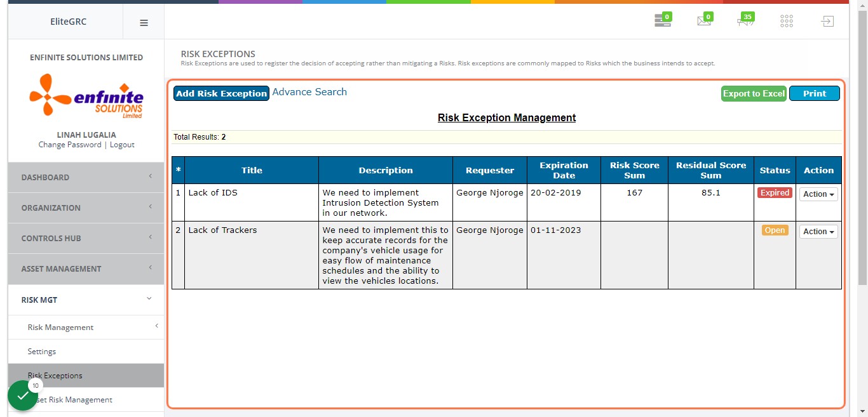Click the Intrusion Detection System description cell
The height and width of the screenshot is (417, 868).
pos(386,202)
